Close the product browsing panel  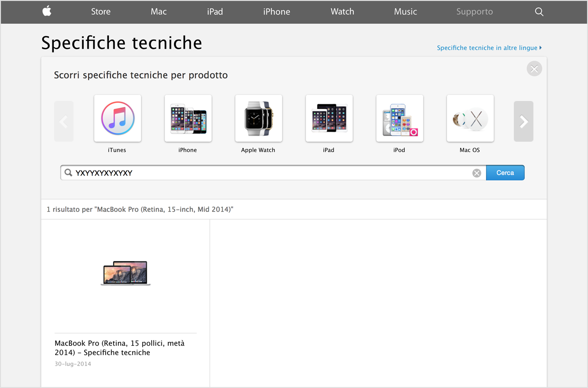click(534, 69)
